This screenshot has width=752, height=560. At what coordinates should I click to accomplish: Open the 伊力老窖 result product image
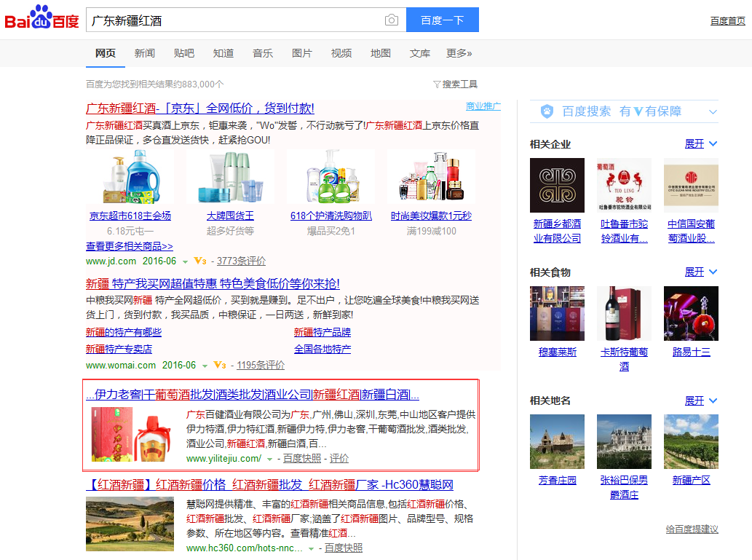[x=132, y=435]
